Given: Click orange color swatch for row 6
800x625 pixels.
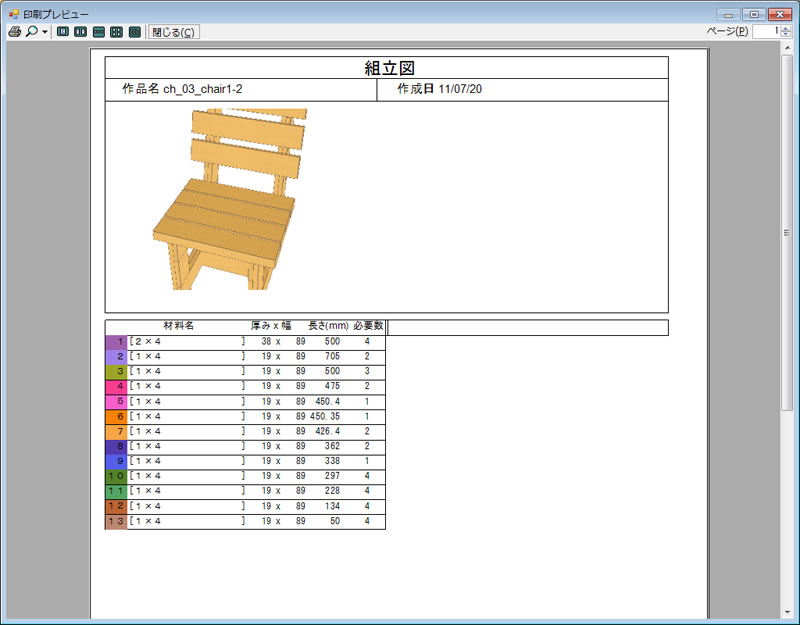Looking at the screenshot, I should point(116,416).
